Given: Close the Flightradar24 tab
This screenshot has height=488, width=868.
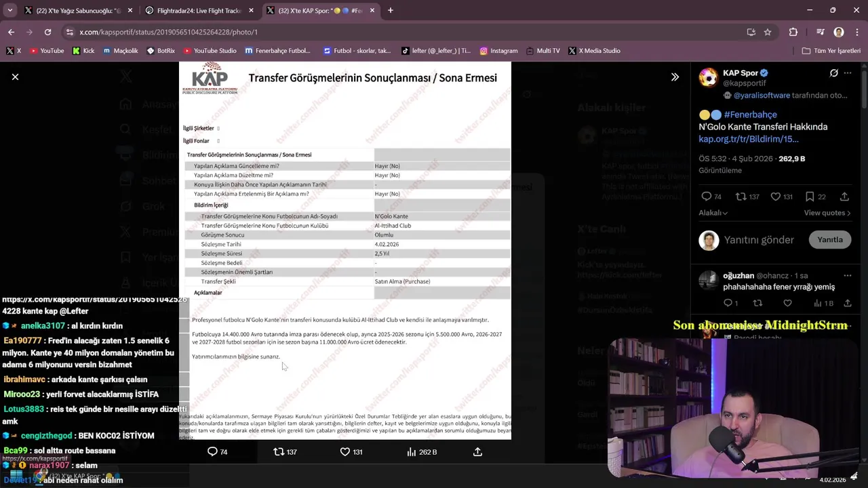Looking at the screenshot, I should tap(251, 11).
